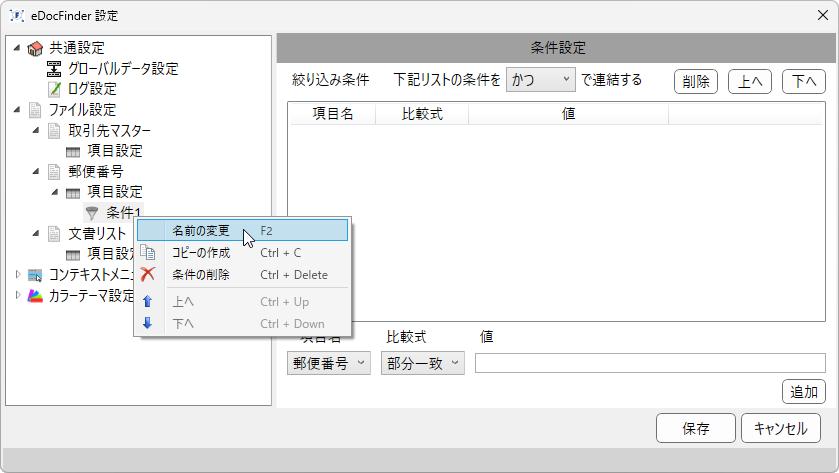Click the 取引先マスター document icon
Viewport: 839px width, 473px height.
tap(54, 131)
